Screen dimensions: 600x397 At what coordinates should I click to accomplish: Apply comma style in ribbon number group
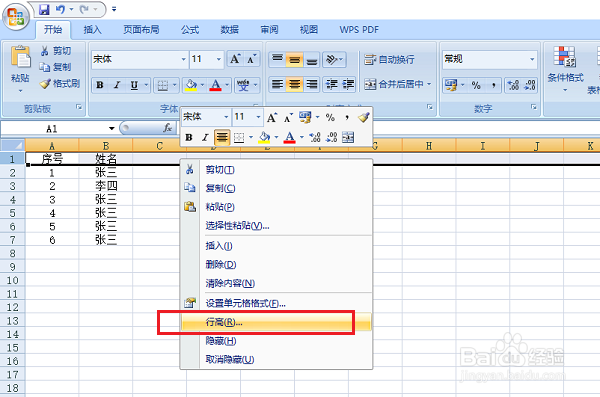click(493, 85)
